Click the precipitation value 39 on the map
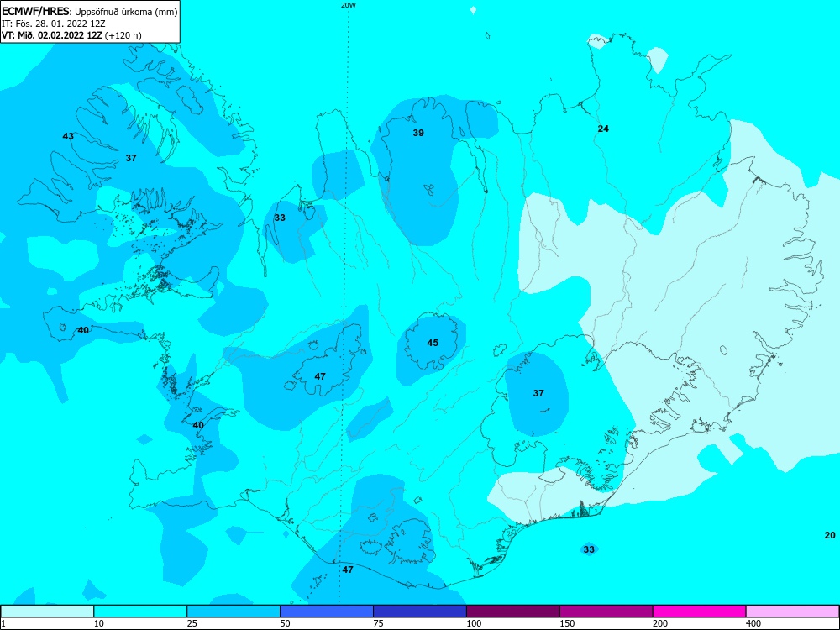The height and width of the screenshot is (630, 840). tap(418, 133)
